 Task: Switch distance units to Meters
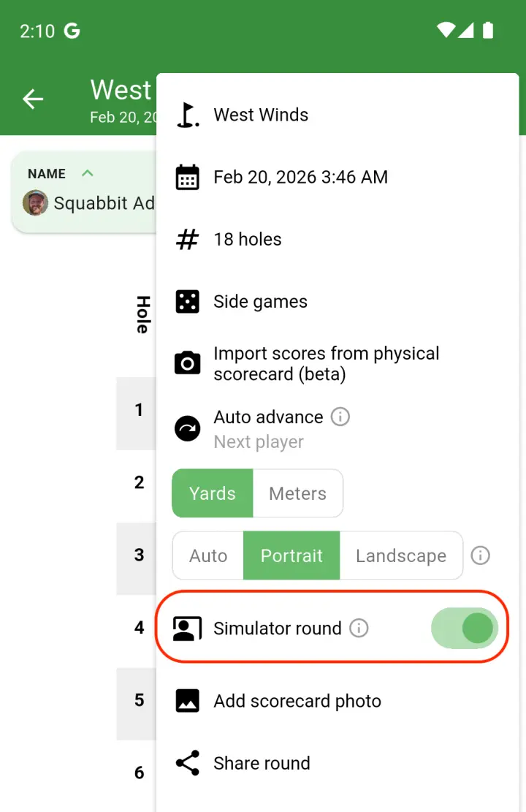297,493
